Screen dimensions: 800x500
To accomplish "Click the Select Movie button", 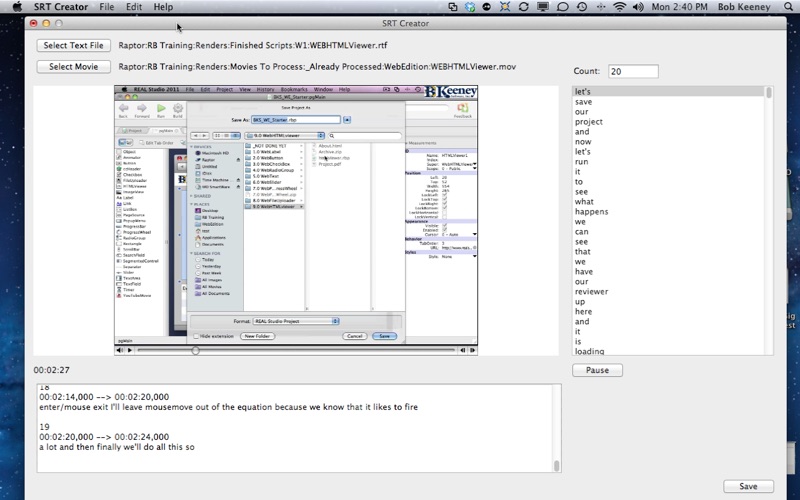I will coord(74,67).
